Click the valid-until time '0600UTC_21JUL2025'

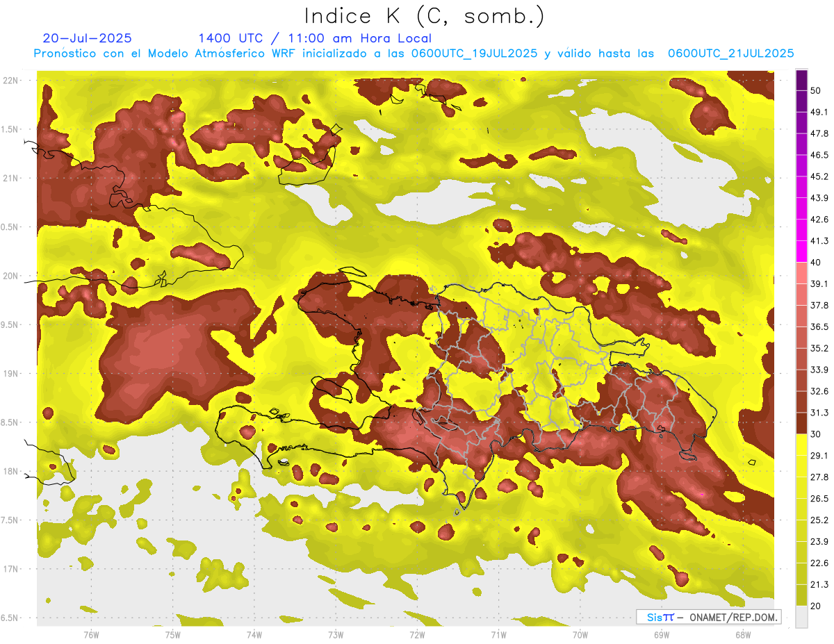pyautogui.click(x=730, y=53)
